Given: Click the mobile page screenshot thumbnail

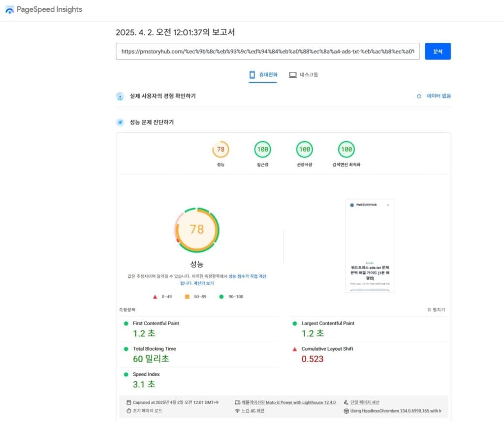Looking at the screenshot, I should [370, 245].
